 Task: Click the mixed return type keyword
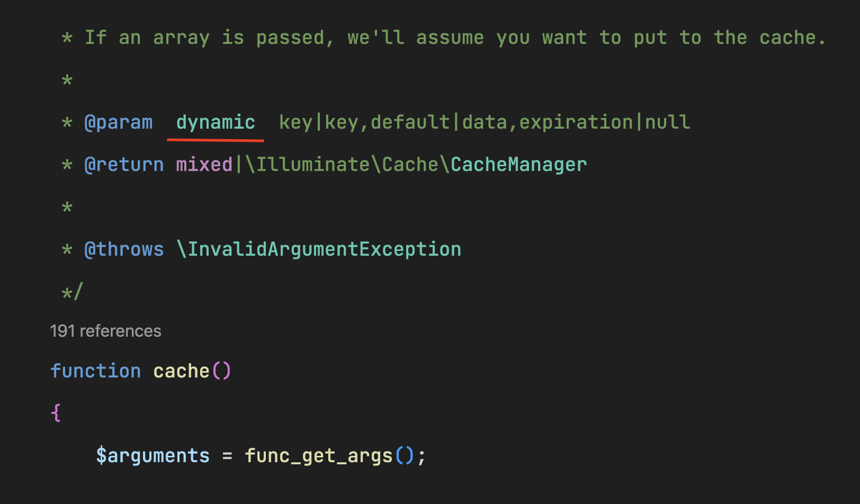(204, 165)
